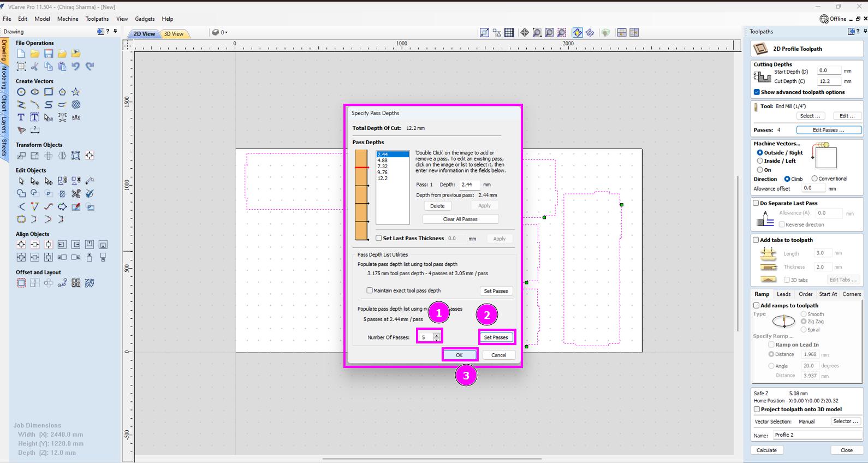Click the pass depth diagram image

click(x=361, y=195)
